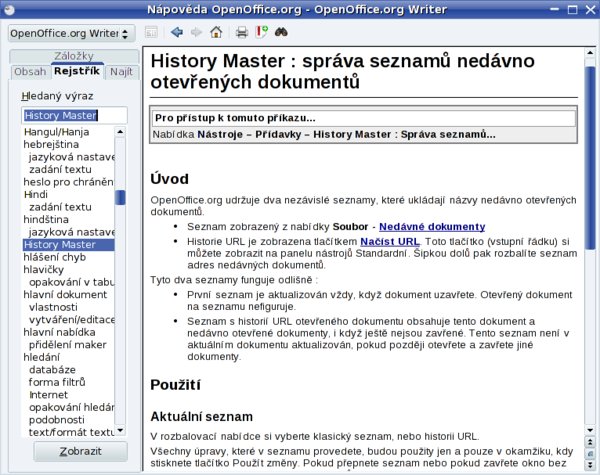Select index entry hlavičky
600x475 pixels.
[44, 270]
